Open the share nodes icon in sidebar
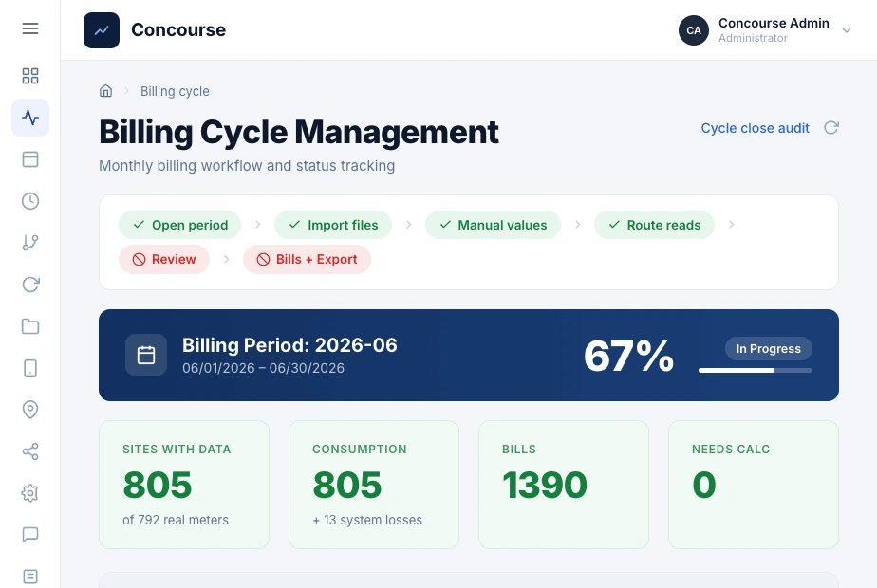Viewport: 877px width, 588px height. tap(30, 451)
